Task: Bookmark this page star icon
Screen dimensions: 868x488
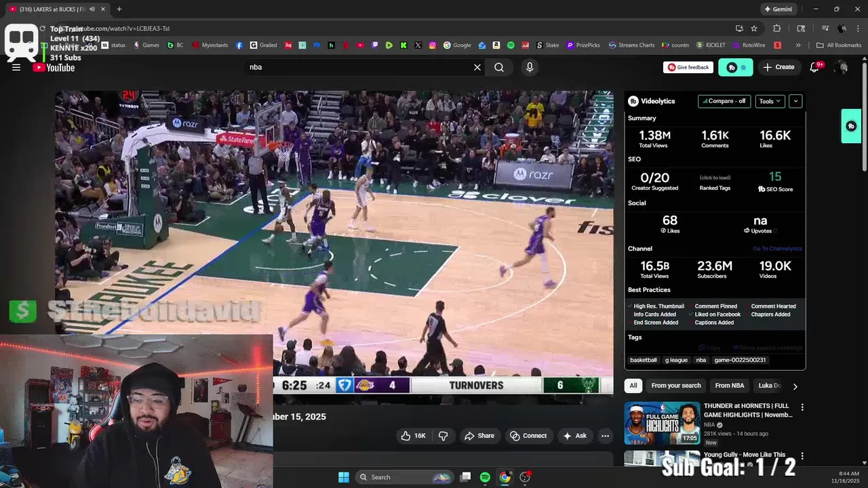Action: 754,28
